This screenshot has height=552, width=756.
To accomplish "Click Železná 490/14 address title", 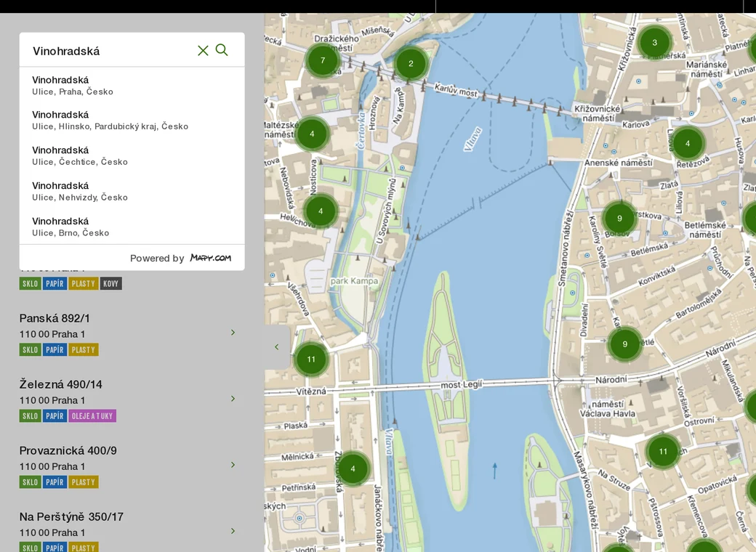I will [x=61, y=384].
